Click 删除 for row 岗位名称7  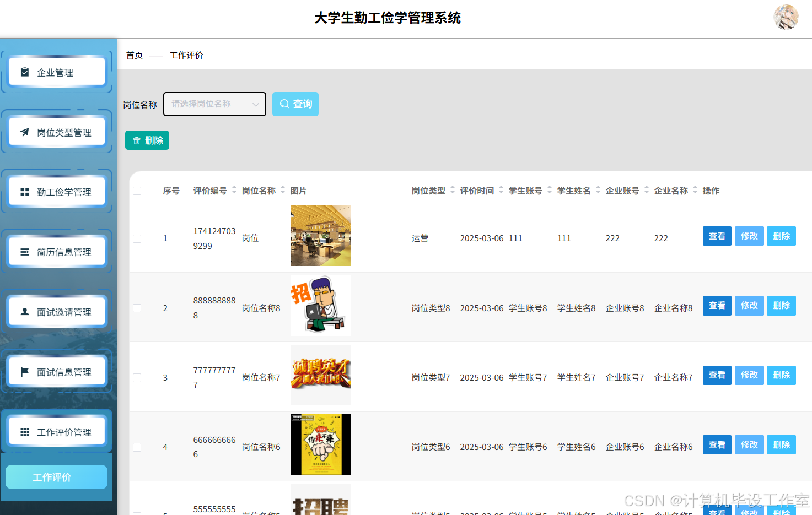(782, 375)
